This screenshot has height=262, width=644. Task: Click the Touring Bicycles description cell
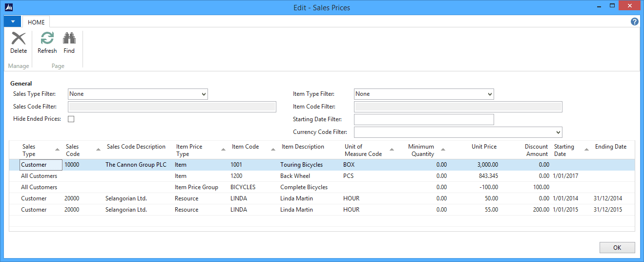(301, 165)
